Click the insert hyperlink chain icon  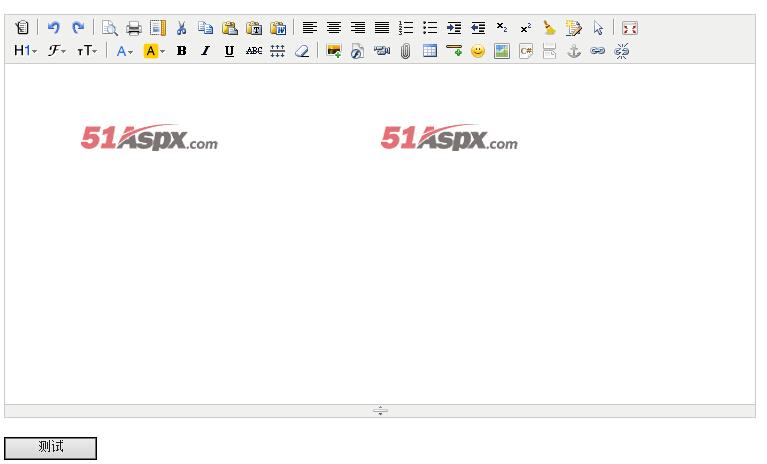pyautogui.click(x=598, y=51)
